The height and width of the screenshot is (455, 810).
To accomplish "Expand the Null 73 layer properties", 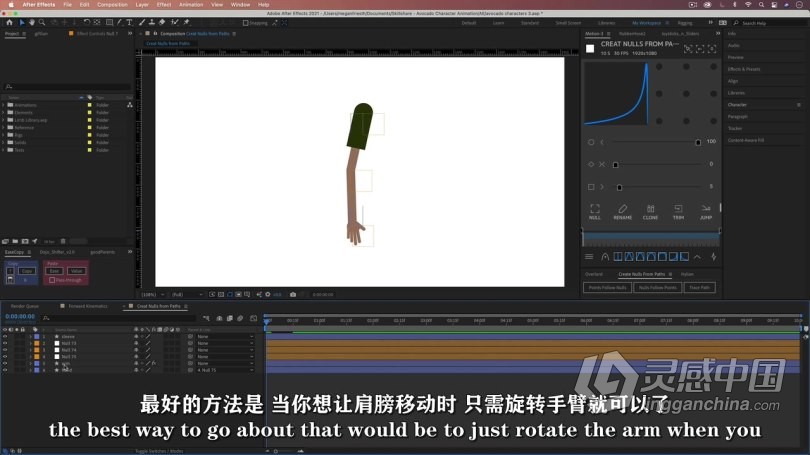I will point(30,343).
